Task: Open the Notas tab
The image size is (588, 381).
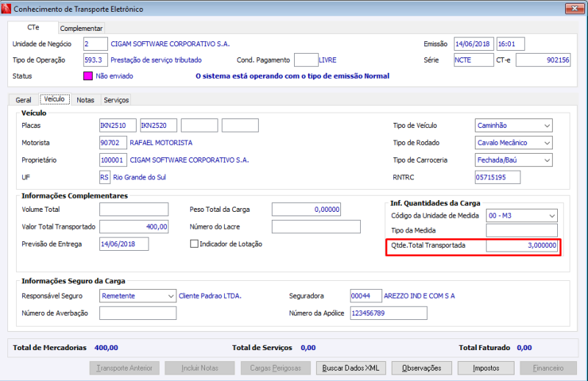Action: [85, 100]
